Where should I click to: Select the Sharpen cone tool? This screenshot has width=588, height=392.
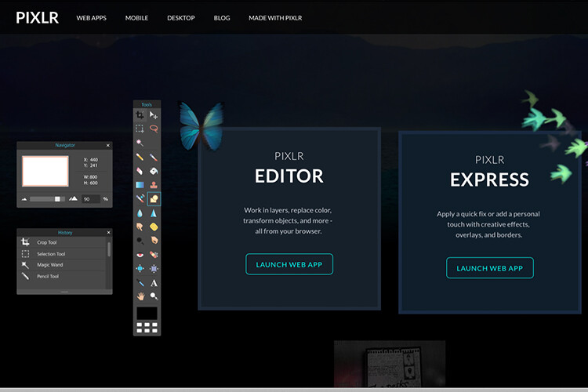pos(154,213)
